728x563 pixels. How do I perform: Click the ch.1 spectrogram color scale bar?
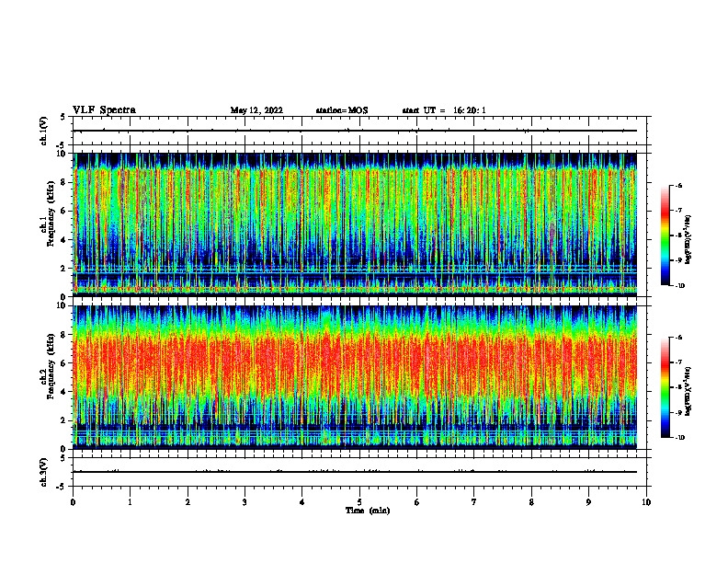pos(665,236)
